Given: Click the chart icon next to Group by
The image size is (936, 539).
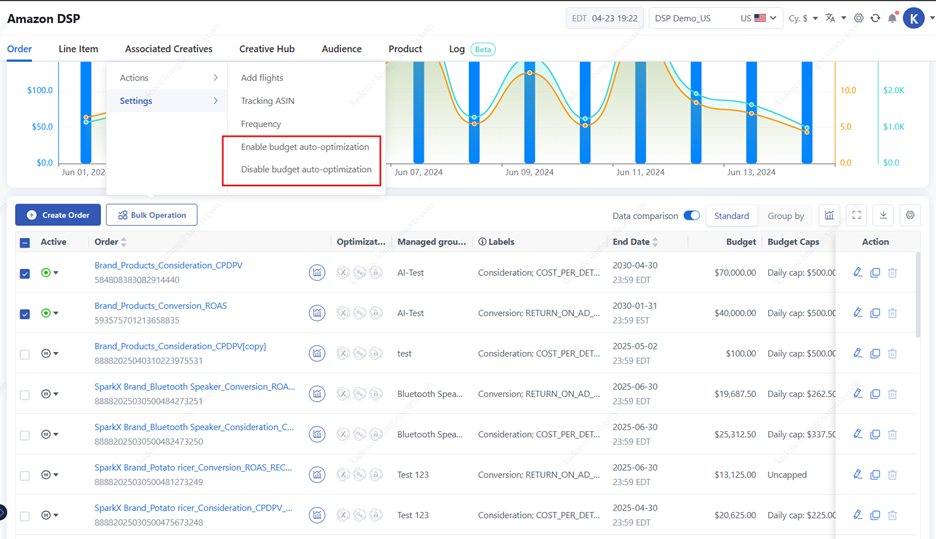Looking at the screenshot, I should [829, 215].
